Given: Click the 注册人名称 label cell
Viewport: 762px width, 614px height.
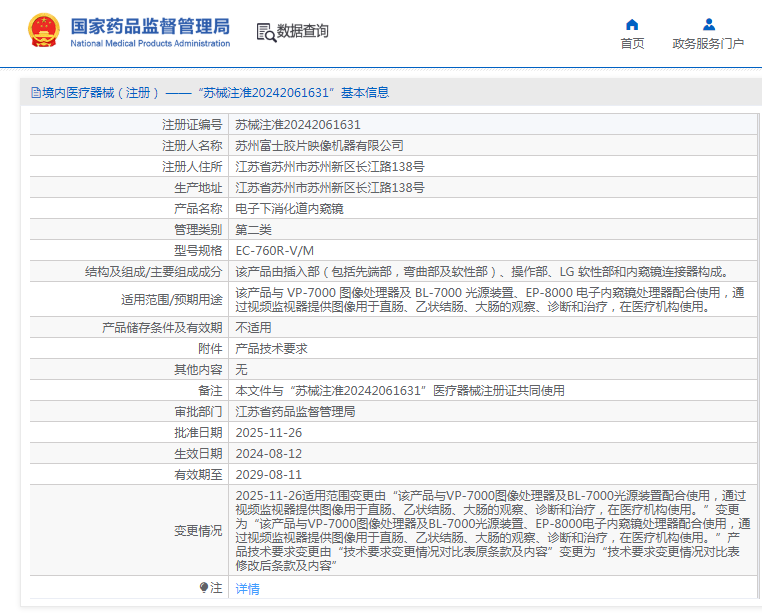Looking at the screenshot, I should tap(129, 146).
